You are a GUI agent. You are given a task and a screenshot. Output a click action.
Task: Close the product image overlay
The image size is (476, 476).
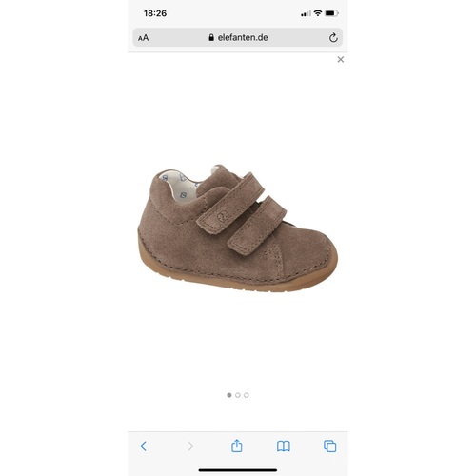point(341,59)
